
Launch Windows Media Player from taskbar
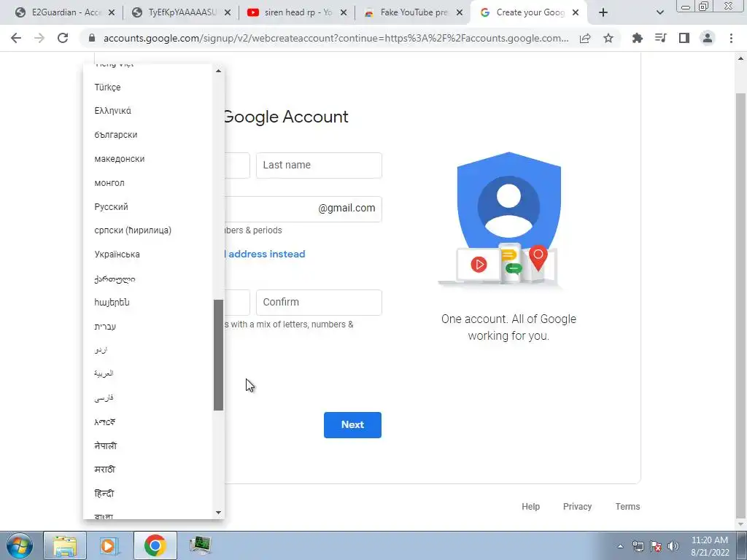pyautogui.click(x=109, y=545)
